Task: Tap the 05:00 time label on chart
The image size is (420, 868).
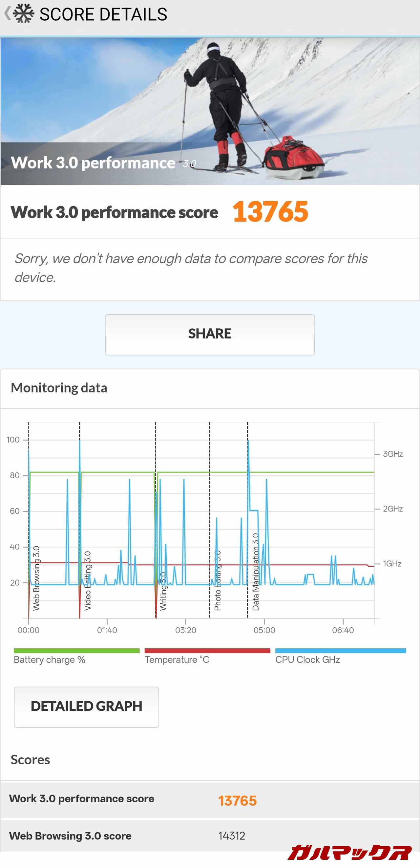Action: (264, 630)
